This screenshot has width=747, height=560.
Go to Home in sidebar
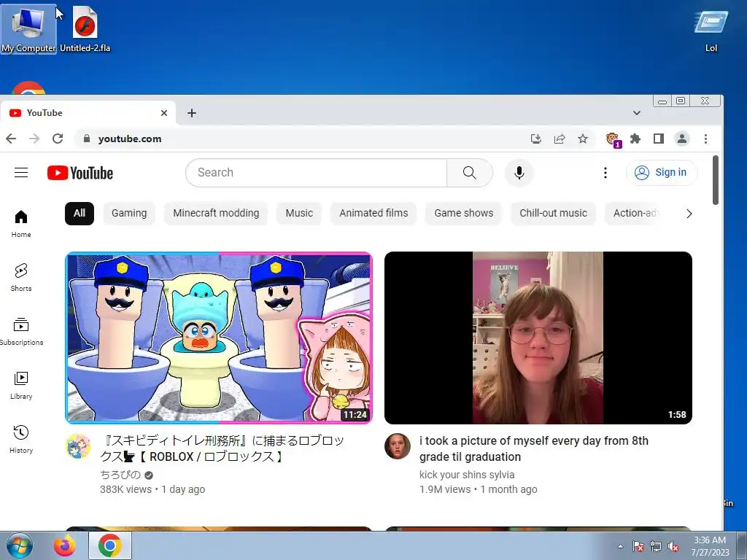tap(21, 224)
